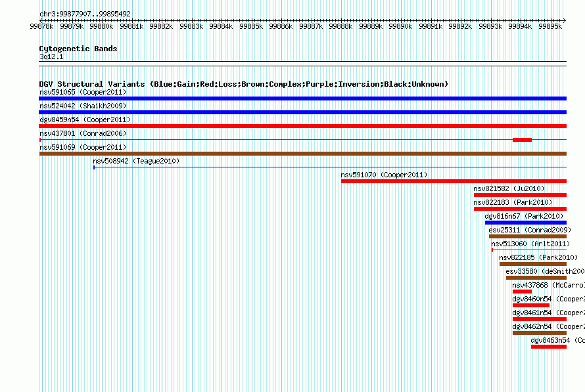Open nsv821582 (Ju2010) label
585x392 pixels.
click(x=509, y=188)
